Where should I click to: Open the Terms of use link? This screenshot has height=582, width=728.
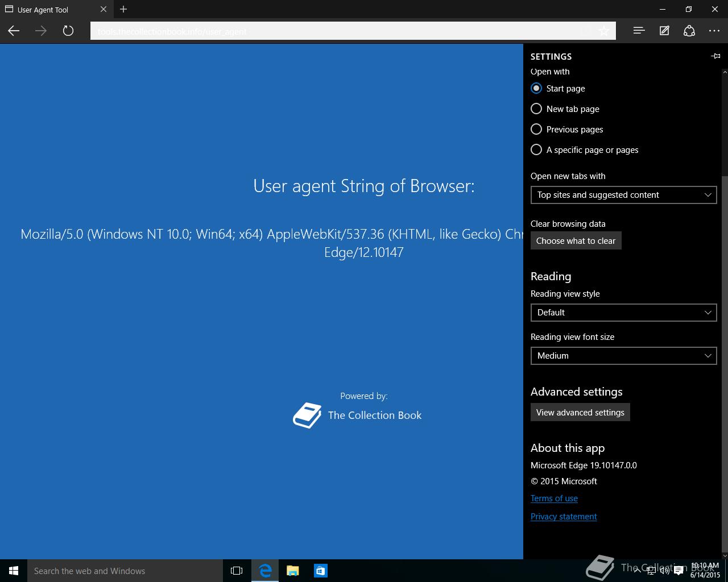tap(554, 498)
